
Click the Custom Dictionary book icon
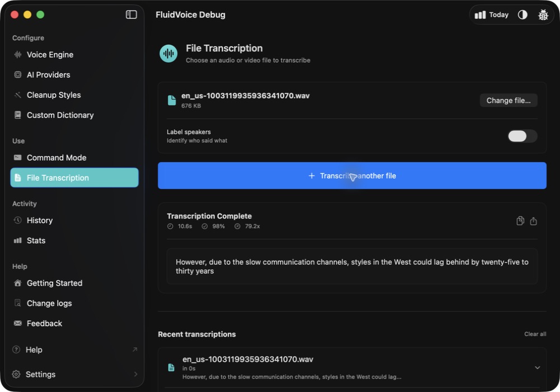pyautogui.click(x=17, y=115)
